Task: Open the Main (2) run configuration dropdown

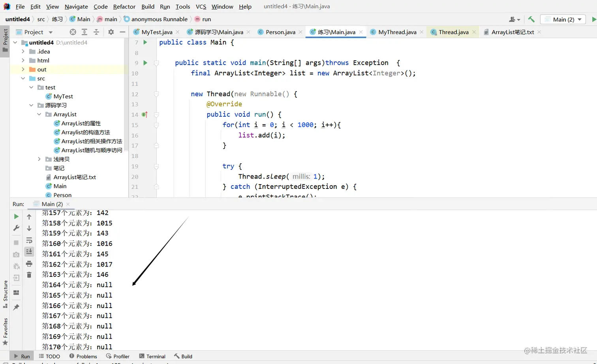Action: coord(563,19)
